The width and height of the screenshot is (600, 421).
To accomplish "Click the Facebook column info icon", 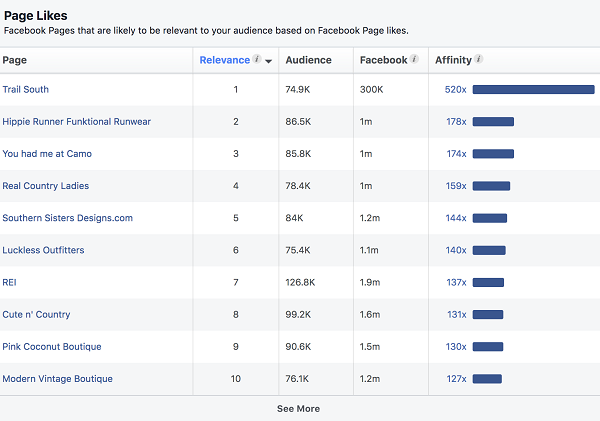I will (x=414, y=59).
